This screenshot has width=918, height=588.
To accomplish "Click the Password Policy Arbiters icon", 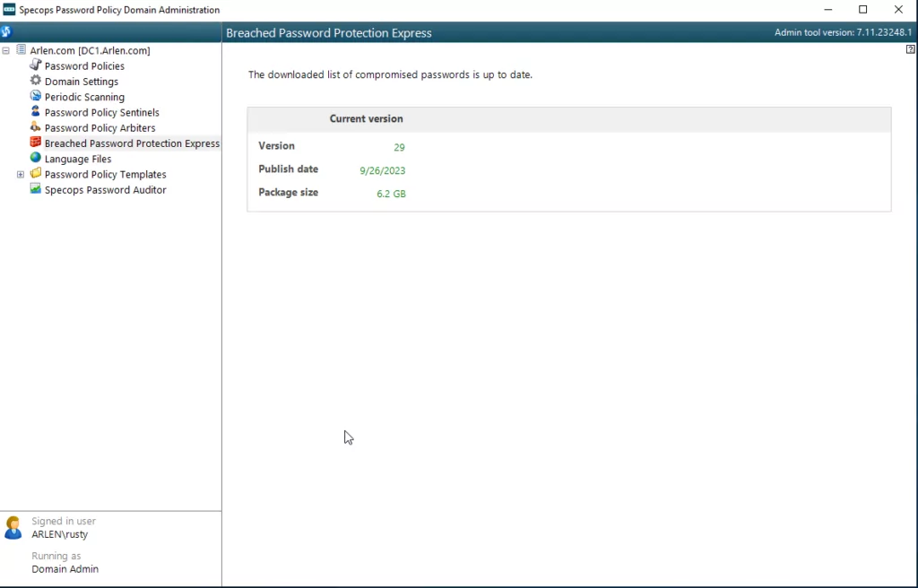I will [36, 127].
